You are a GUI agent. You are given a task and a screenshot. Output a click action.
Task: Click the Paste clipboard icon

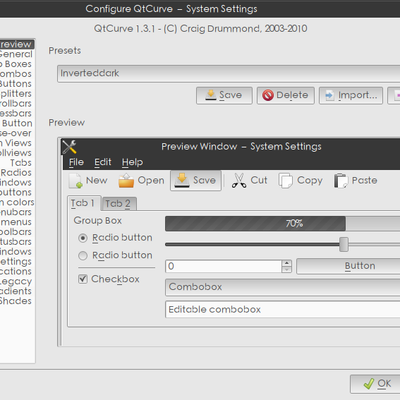341,181
